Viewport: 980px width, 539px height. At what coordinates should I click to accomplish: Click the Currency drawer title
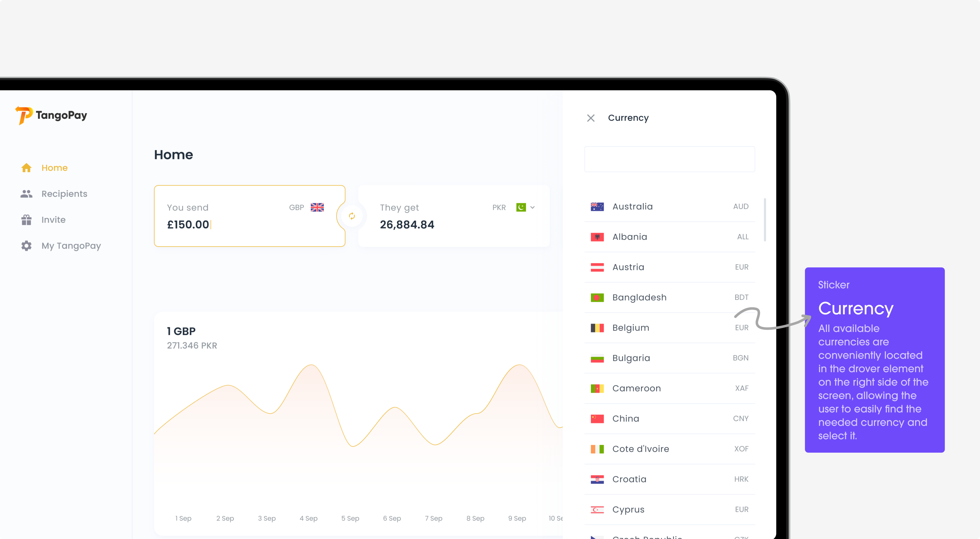pyautogui.click(x=628, y=118)
